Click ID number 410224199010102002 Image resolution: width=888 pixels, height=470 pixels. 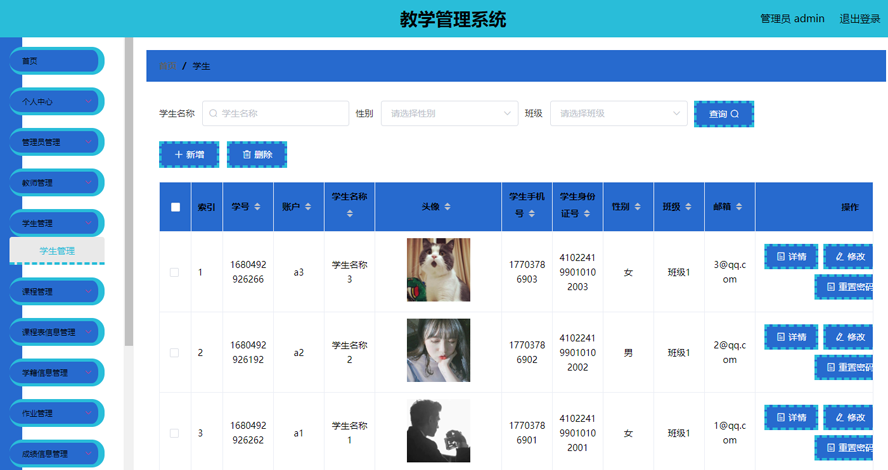578,352
